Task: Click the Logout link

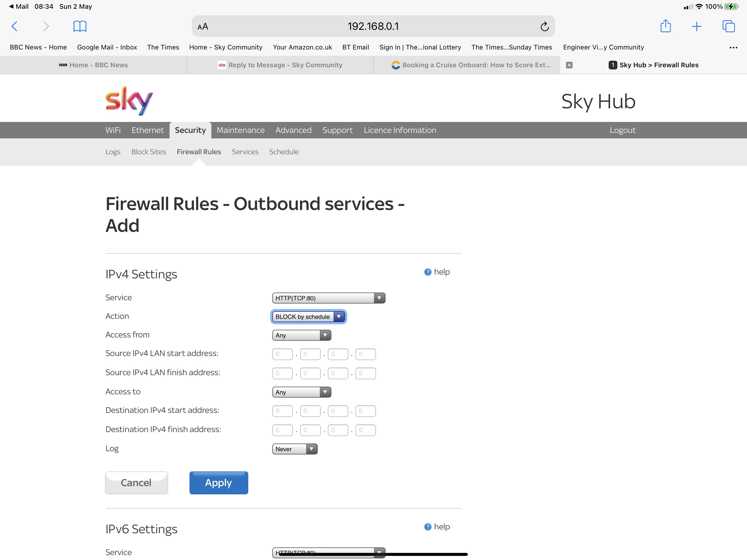Action: click(x=622, y=130)
